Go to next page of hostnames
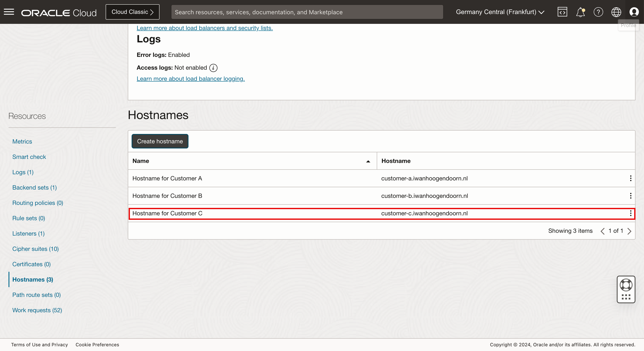Viewport: 644px width, 351px height. click(629, 231)
